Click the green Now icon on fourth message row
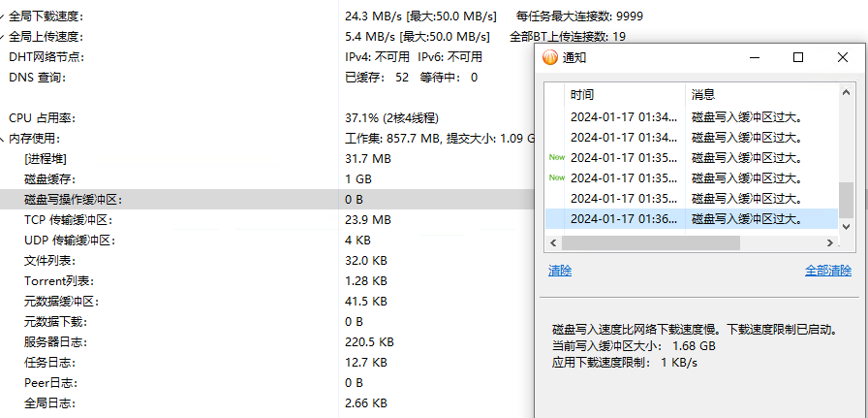Viewport: 868px width, 418px height. 556,177
